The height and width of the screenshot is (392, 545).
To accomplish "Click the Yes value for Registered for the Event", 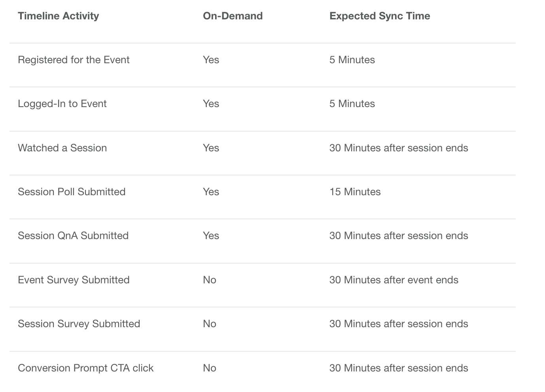I will coord(211,60).
